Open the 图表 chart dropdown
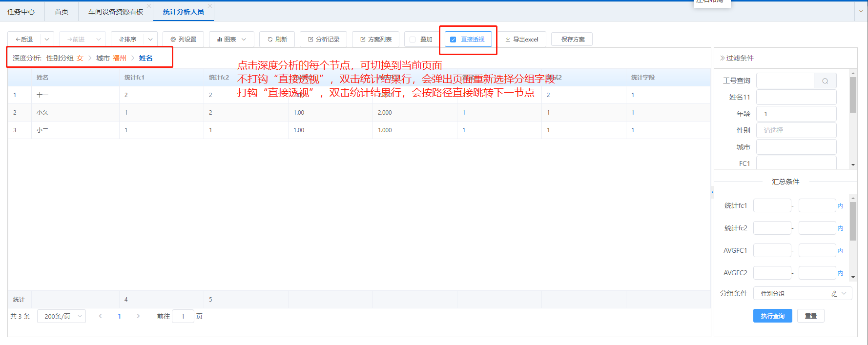The height and width of the screenshot is (345, 868). [x=231, y=40]
